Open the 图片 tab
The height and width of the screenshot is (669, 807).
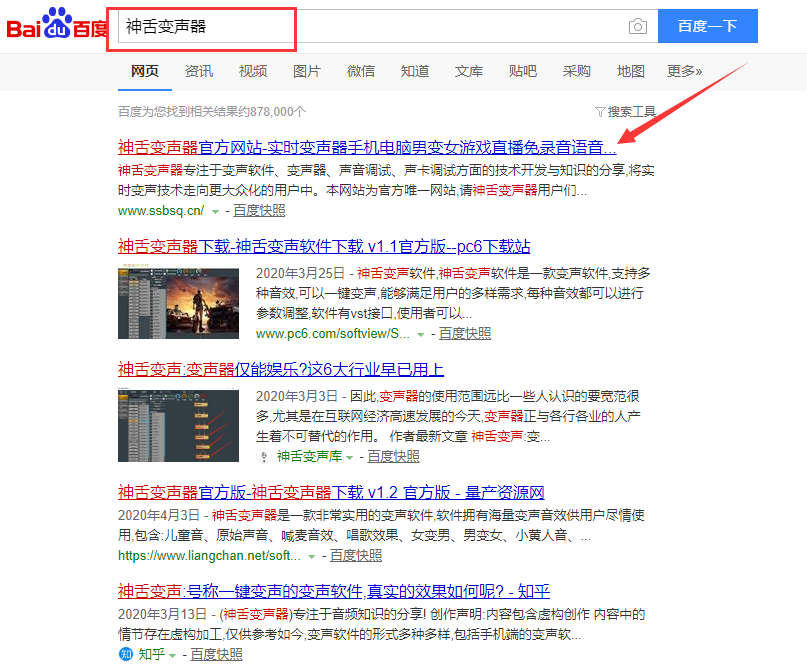tap(307, 71)
